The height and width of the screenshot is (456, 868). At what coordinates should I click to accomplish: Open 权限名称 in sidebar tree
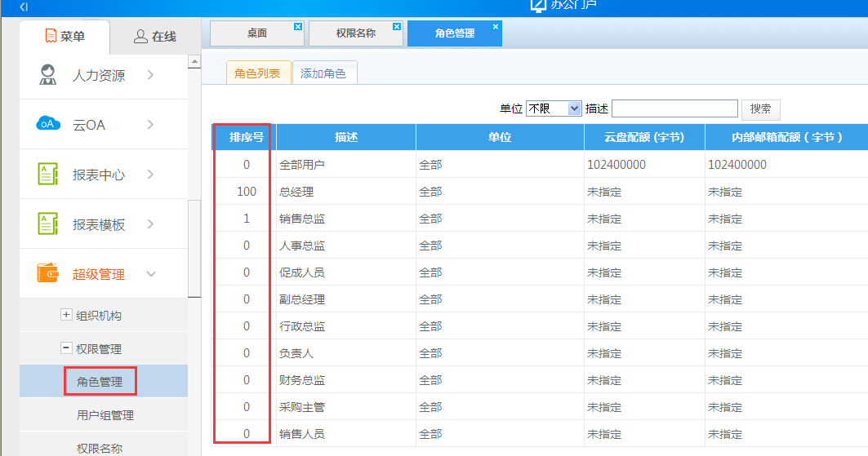click(100, 449)
